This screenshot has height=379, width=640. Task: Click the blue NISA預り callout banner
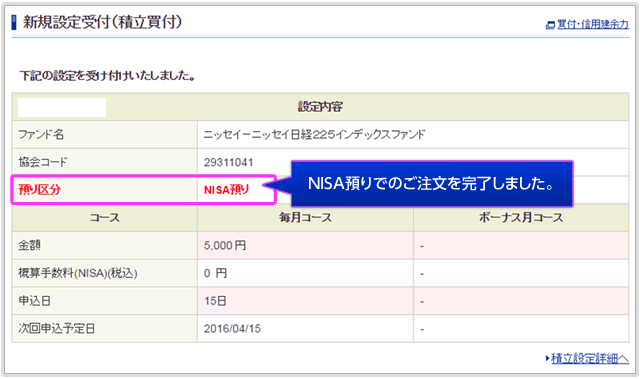pyautogui.click(x=432, y=184)
